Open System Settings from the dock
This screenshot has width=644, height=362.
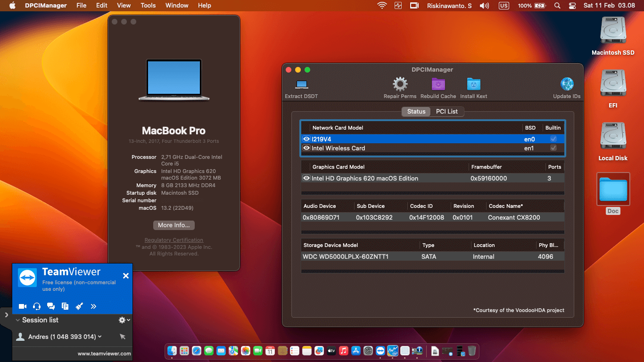[x=368, y=351]
